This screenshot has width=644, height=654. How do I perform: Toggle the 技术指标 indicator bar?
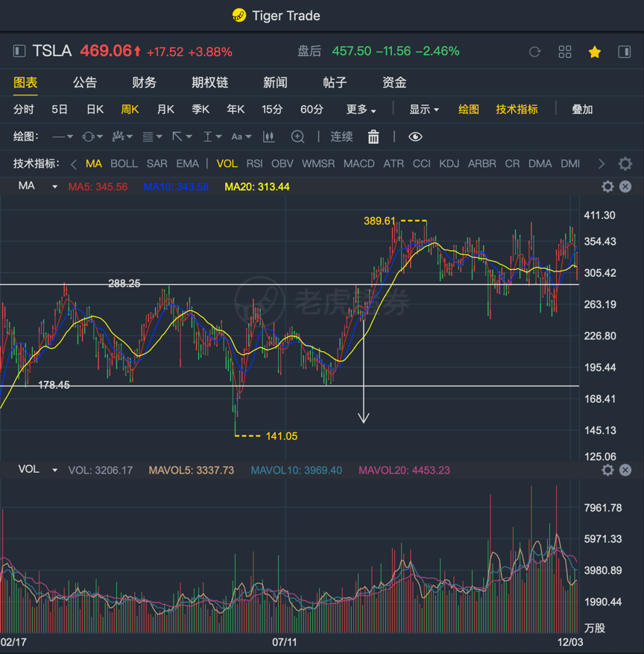click(517, 110)
